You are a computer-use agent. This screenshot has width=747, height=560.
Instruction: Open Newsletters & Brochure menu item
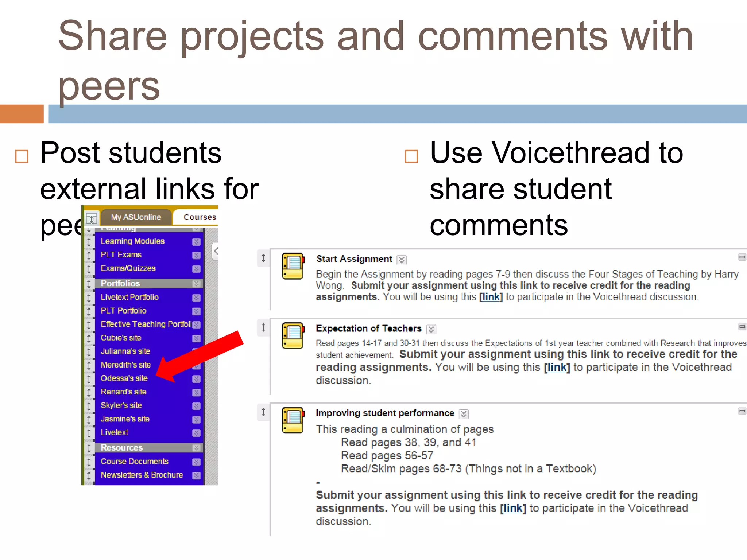point(142,475)
